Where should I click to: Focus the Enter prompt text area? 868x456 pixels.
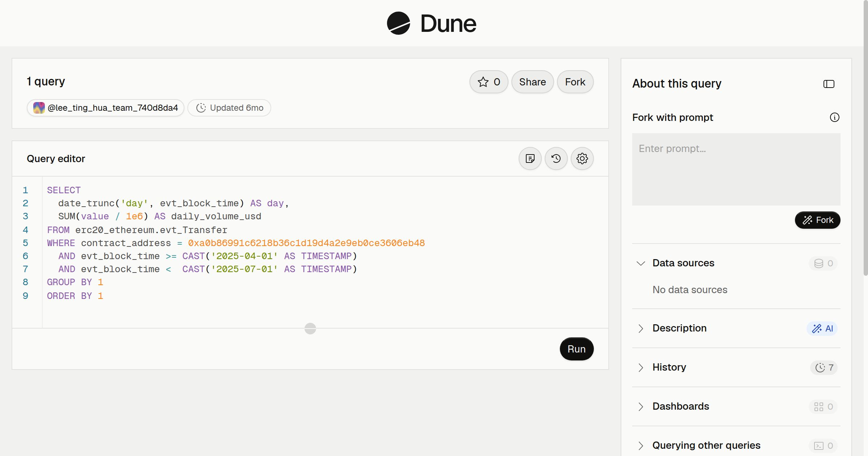pos(736,169)
